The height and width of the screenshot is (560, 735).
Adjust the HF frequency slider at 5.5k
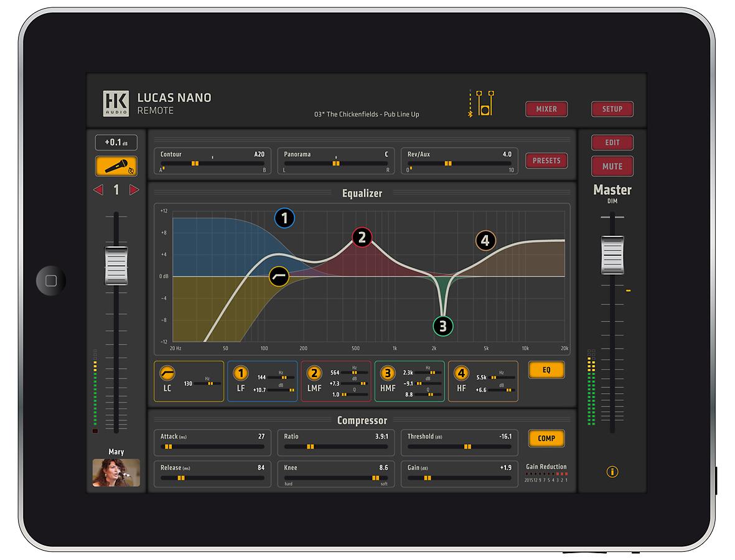[x=502, y=378]
